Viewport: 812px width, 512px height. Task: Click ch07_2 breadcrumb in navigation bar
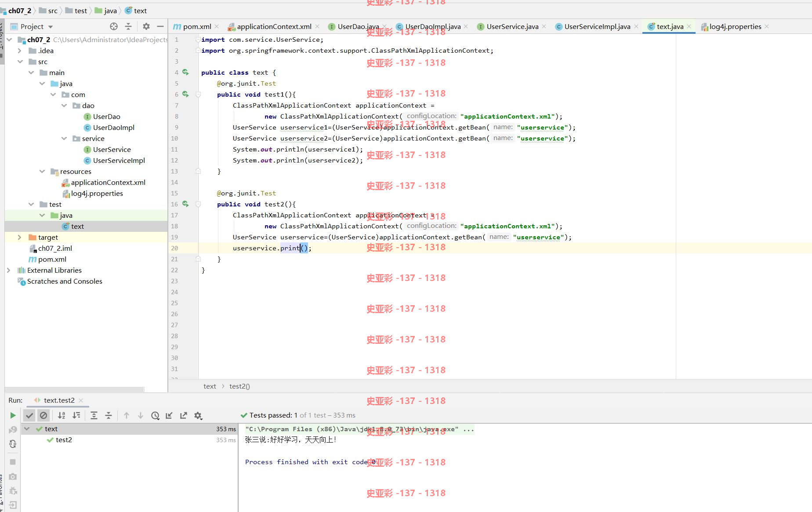click(x=19, y=11)
